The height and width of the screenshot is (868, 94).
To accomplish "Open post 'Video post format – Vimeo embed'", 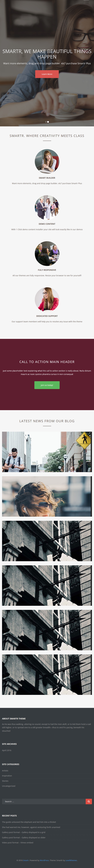I will coord(18,842).
